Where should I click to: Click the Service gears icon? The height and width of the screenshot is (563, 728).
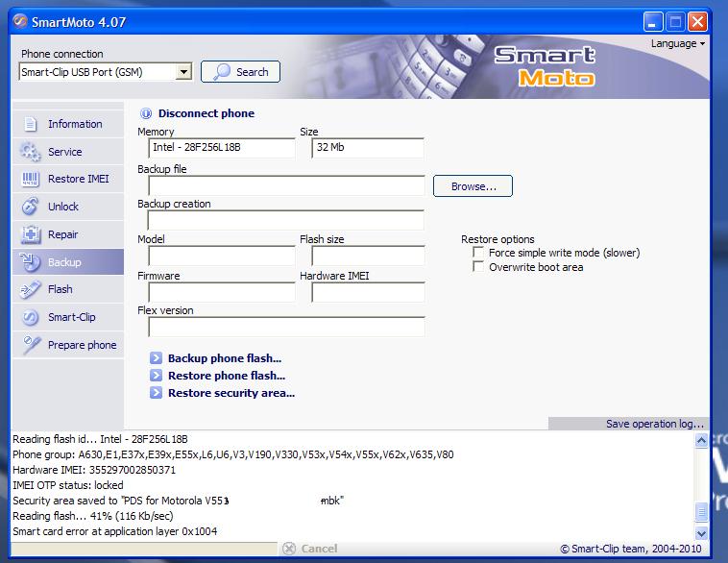point(30,152)
